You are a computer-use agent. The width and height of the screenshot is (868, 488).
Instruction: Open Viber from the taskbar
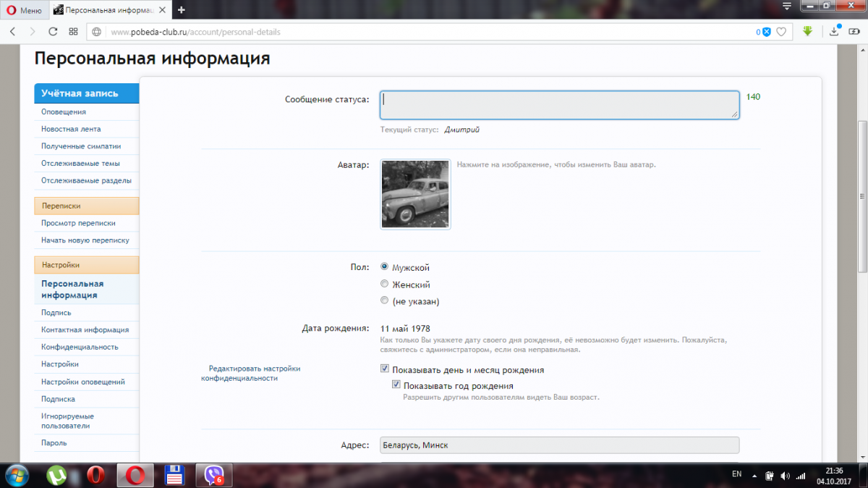tap(214, 475)
